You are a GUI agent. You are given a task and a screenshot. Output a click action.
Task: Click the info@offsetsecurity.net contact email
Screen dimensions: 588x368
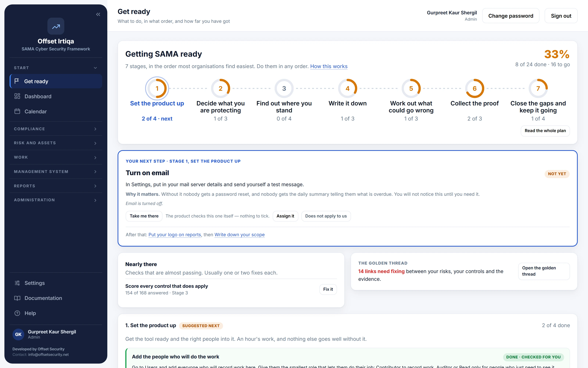pos(48,355)
